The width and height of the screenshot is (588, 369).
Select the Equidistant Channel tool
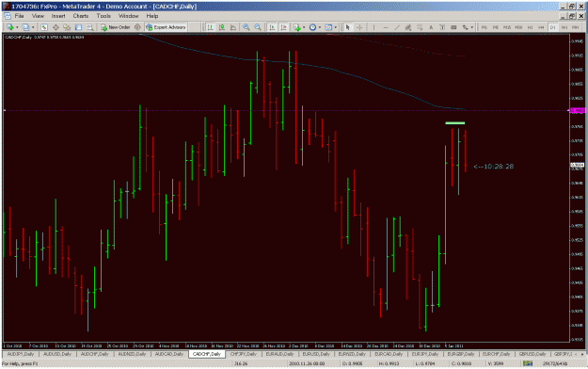click(408, 27)
